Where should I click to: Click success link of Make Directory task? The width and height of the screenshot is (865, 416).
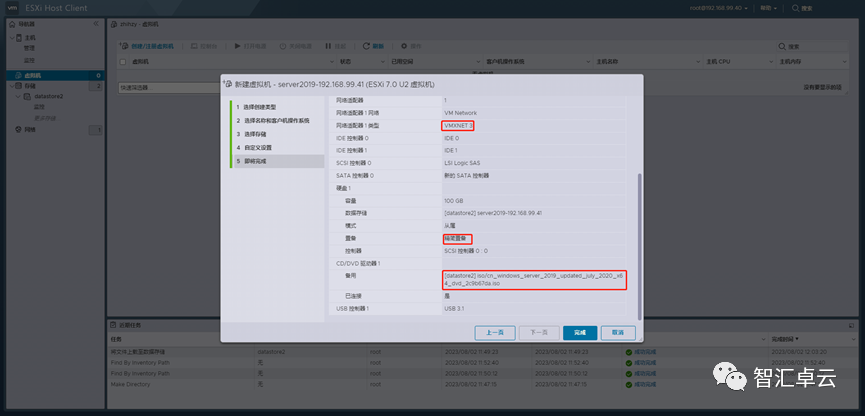(644, 384)
